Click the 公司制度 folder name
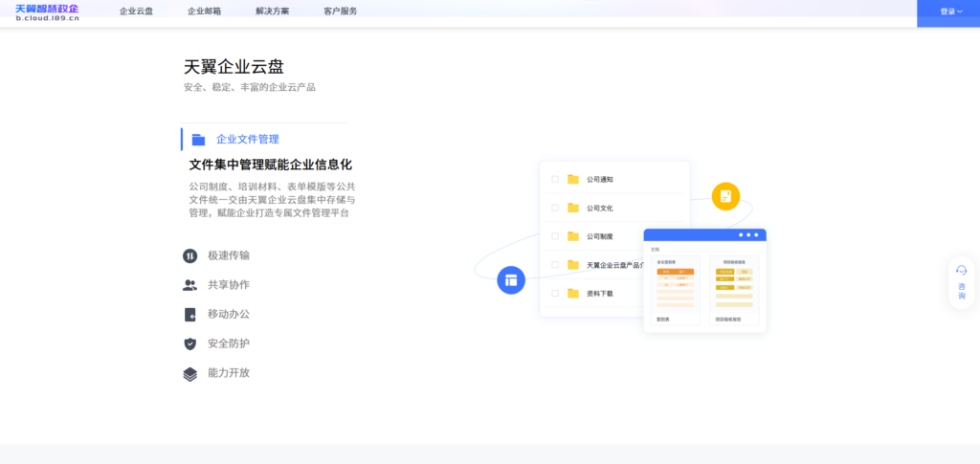Image resolution: width=980 pixels, height=464 pixels. coord(600,236)
